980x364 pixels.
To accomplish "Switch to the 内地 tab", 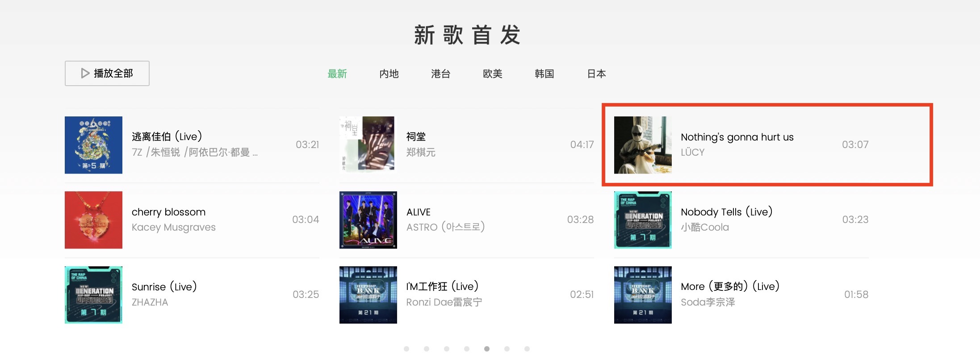I will [389, 74].
